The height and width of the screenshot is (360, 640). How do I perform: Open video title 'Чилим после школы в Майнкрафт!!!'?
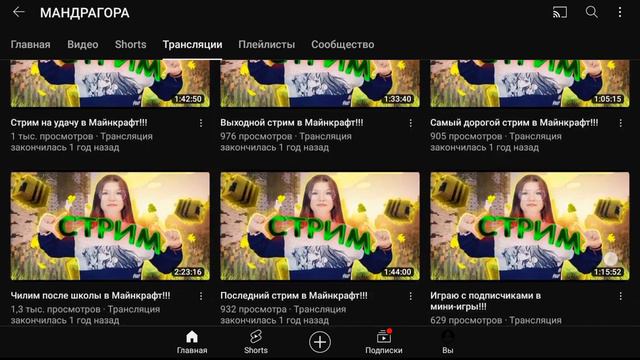coord(91,296)
